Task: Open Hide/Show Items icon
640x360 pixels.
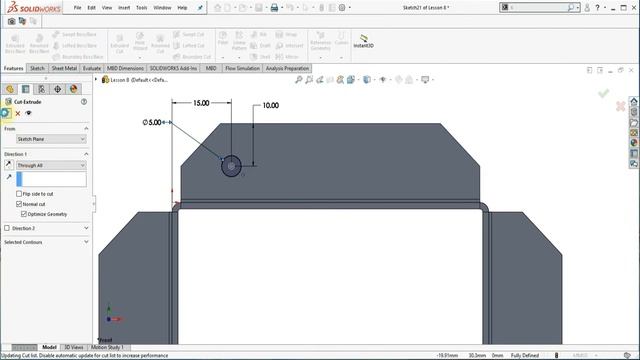Action: point(382,80)
